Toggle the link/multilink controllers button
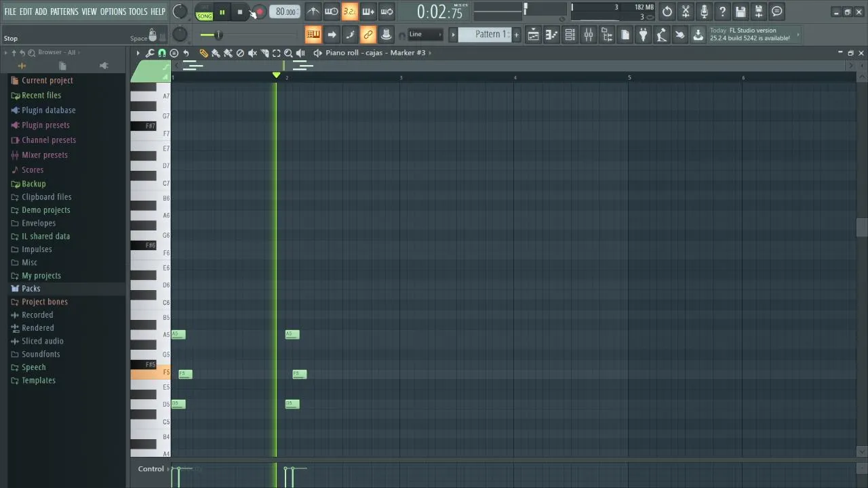Viewport: 868px width, 488px height. (368, 35)
